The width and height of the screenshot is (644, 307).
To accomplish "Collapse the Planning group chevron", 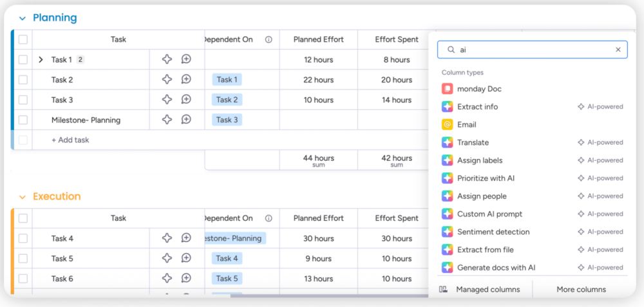I will coord(23,19).
